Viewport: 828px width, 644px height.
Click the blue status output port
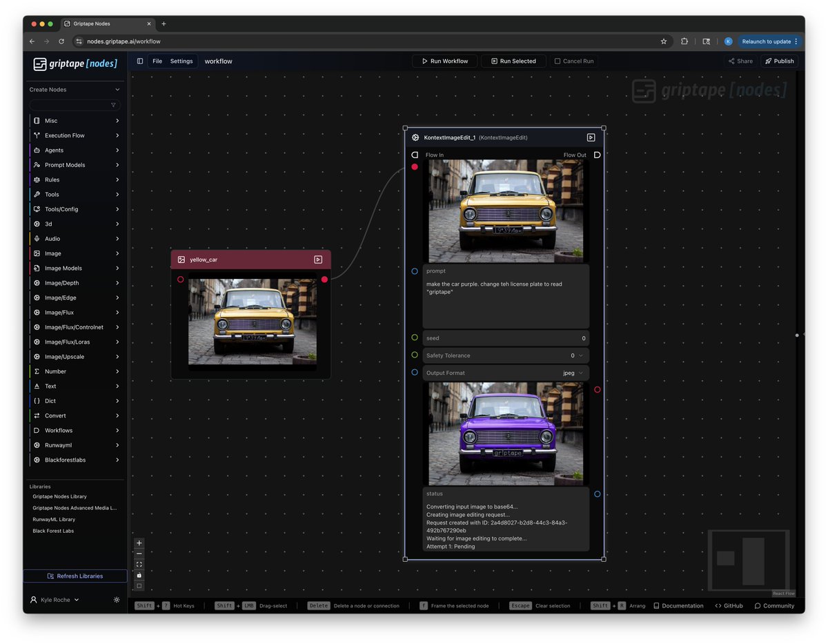click(598, 494)
